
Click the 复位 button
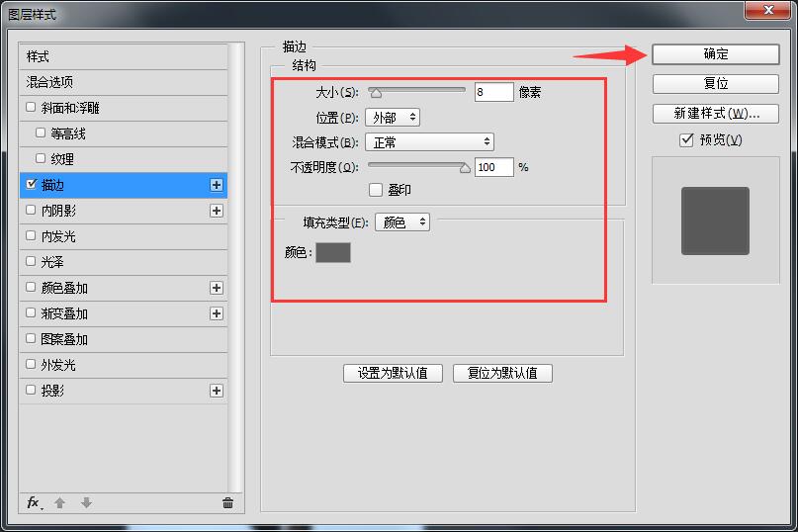pos(716,83)
